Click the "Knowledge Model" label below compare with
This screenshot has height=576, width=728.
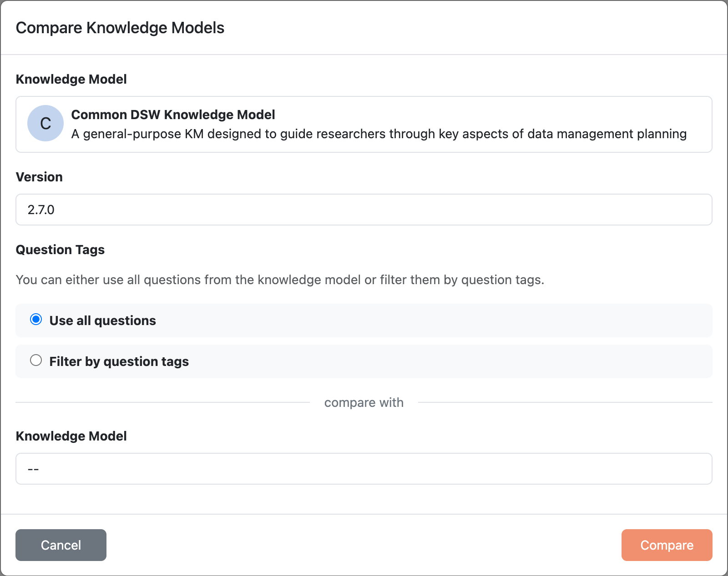71,436
